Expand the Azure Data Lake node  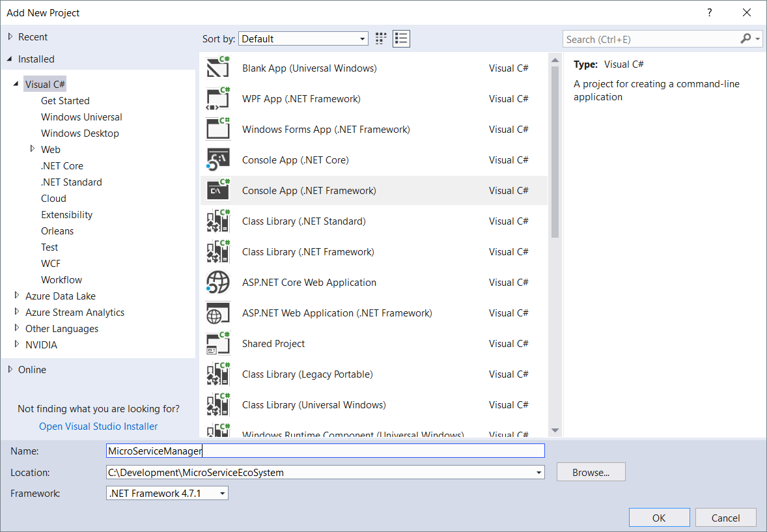17,295
